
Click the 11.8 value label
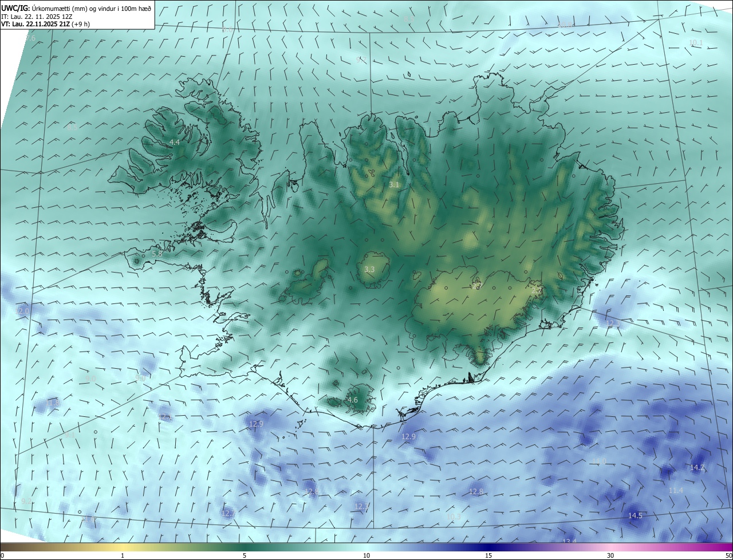coord(53,403)
